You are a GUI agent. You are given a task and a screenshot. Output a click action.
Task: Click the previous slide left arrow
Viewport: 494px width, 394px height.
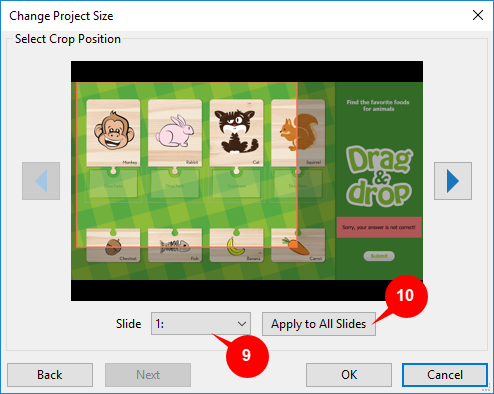click(x=41, y=181)
